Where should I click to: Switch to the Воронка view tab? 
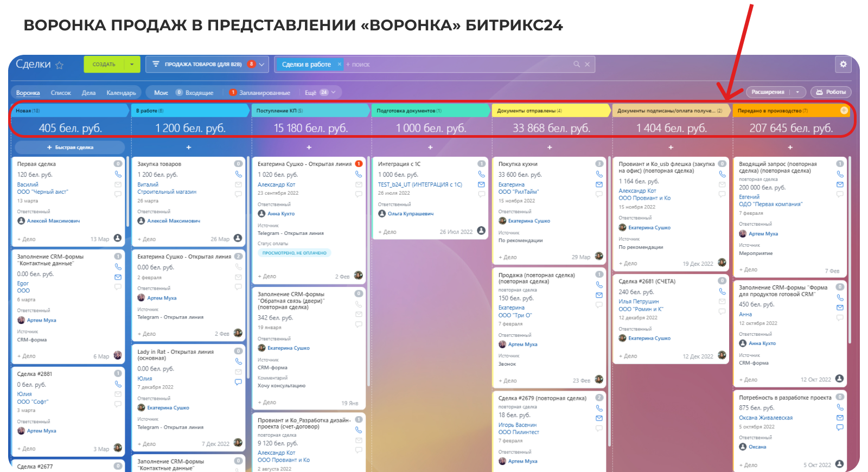(28, 93)
